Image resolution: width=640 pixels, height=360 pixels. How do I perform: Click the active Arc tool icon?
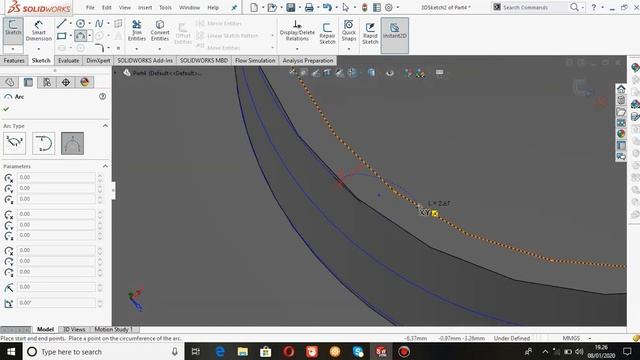pos(81,36)
